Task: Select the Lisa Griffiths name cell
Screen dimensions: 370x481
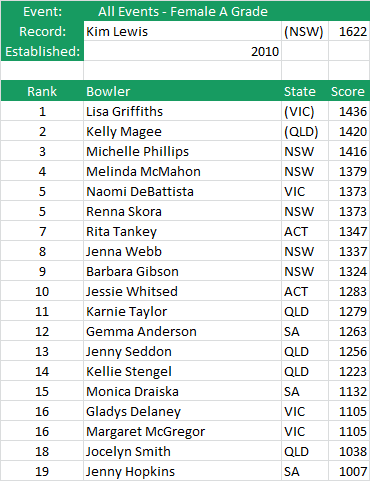Action: pyautogui.click(x=182, y=111)
